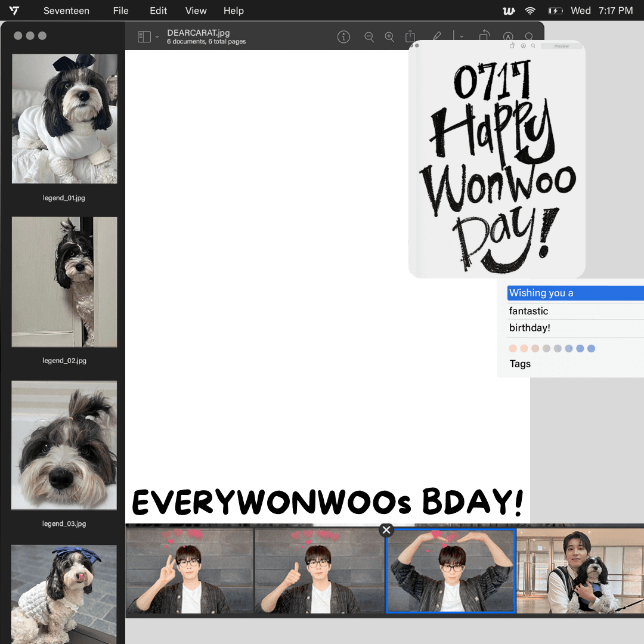Expand the highlight options chevron
Viewport: 644px width, 644px height.
(462, 36)
